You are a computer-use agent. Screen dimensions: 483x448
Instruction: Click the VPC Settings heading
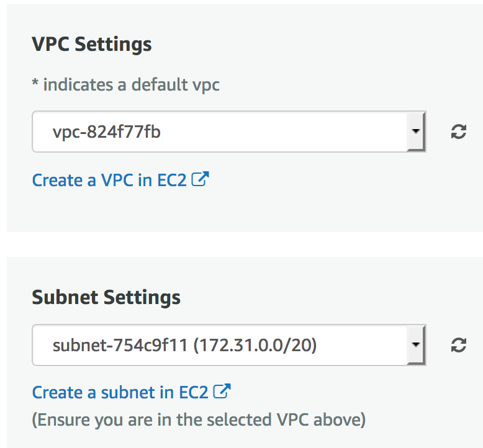[x=91, y=45]
